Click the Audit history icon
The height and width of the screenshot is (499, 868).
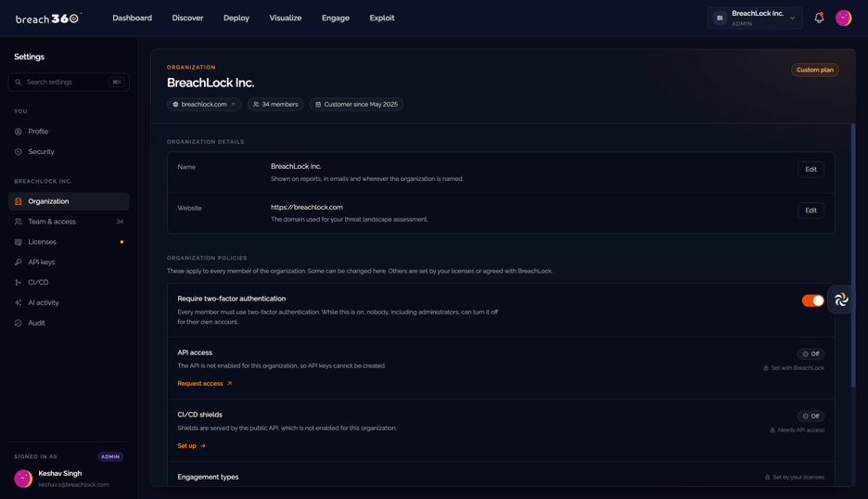19,323
